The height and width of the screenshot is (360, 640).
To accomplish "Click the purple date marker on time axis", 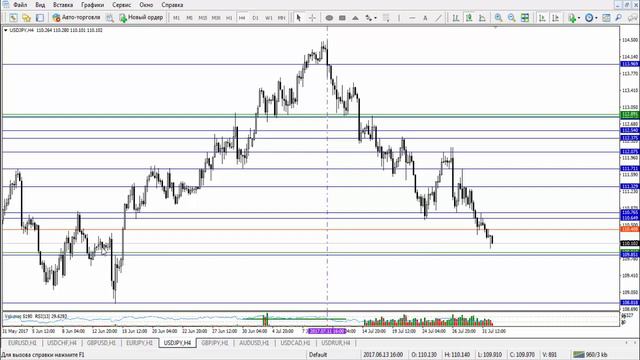I will tap(327, 331).
